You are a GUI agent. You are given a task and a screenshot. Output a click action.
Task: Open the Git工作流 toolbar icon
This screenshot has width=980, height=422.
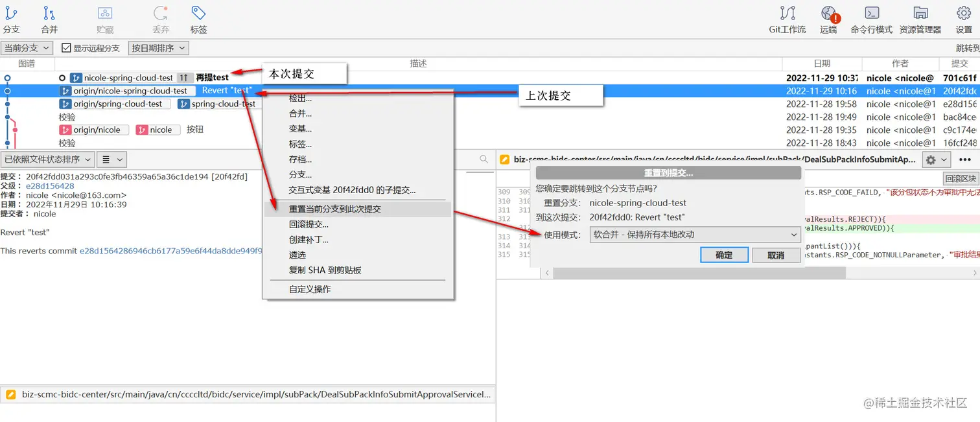click(x=787, y=20)
